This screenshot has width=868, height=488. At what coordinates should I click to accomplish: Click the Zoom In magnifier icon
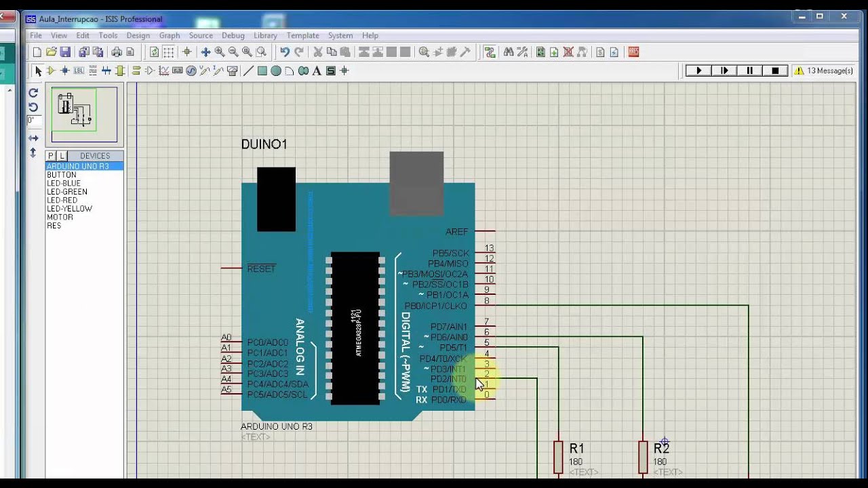220,52
